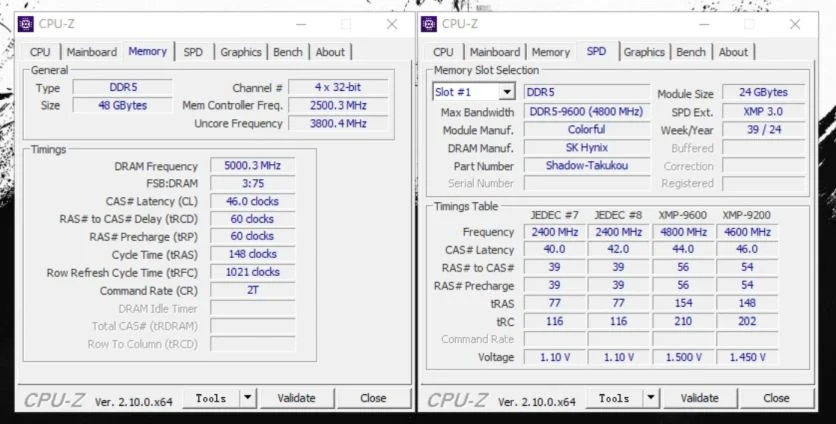Click the CPU-Z app icon in left window
The width and height of the screenshot is (836, 424).
26,24
